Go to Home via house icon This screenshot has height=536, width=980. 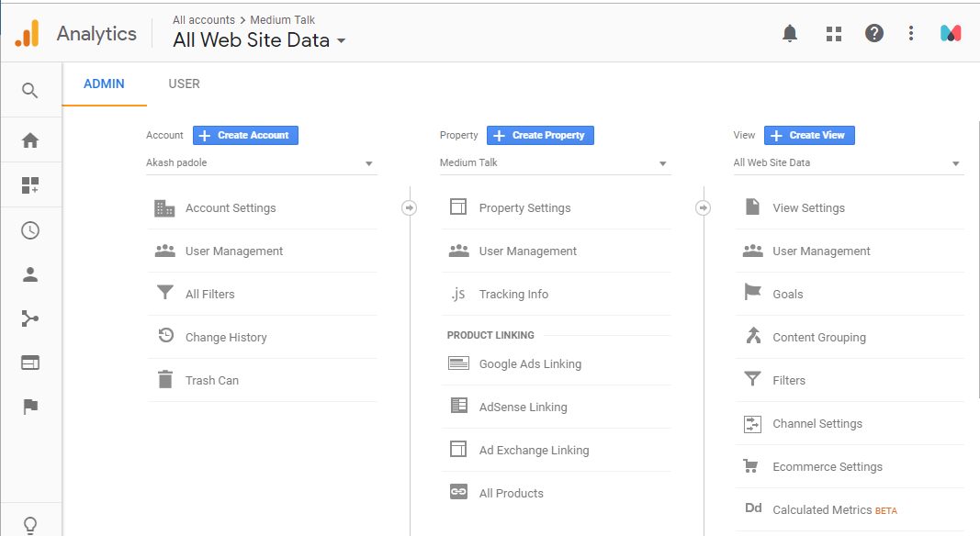(x=30, y=140)
